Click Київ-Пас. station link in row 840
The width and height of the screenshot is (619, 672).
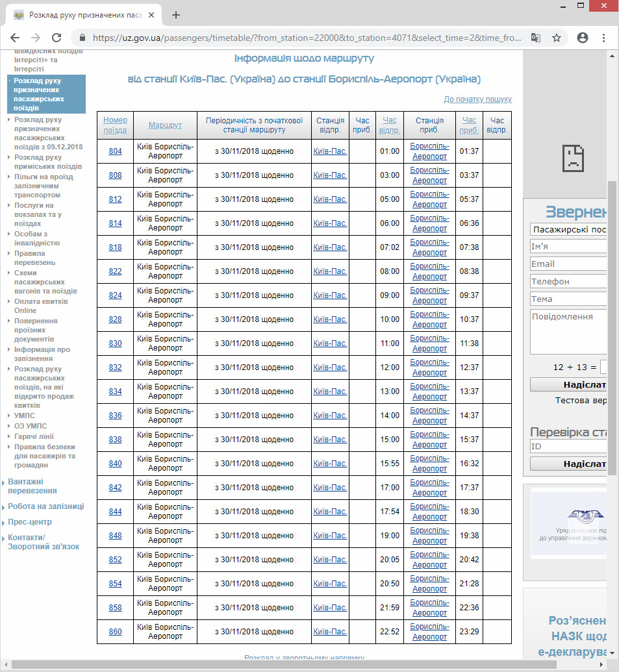click(330, 463)
